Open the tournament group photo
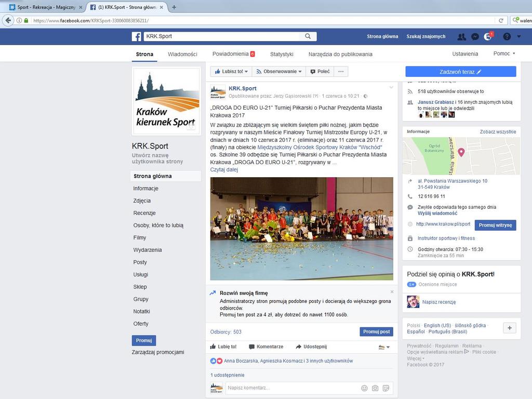 [302, 229]
